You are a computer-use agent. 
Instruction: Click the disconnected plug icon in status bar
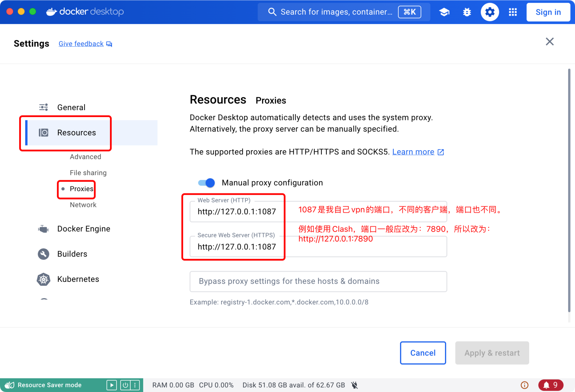tap(354, 385)
